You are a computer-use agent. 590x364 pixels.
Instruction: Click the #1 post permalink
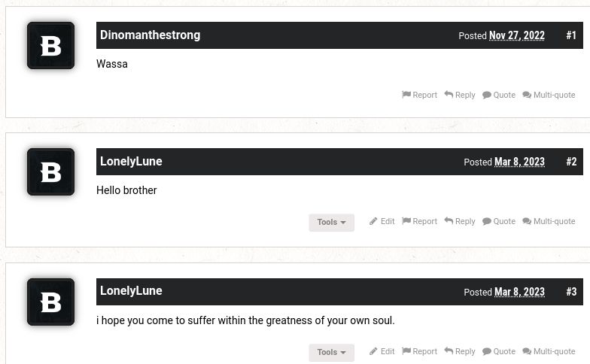[571, 35]
